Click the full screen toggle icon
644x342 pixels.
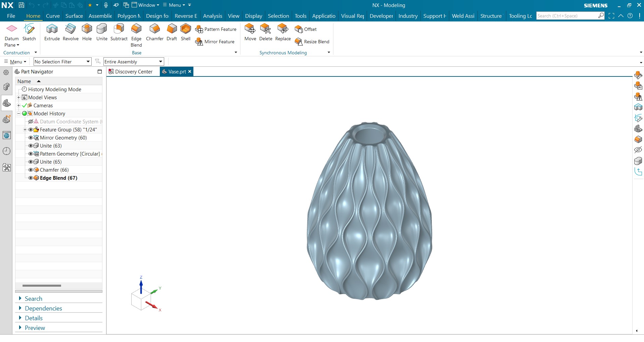coord(611,16)
